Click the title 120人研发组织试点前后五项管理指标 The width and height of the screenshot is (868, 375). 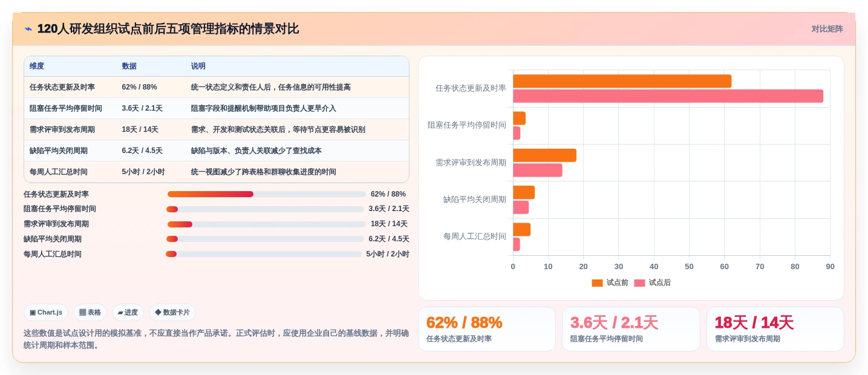168,29
